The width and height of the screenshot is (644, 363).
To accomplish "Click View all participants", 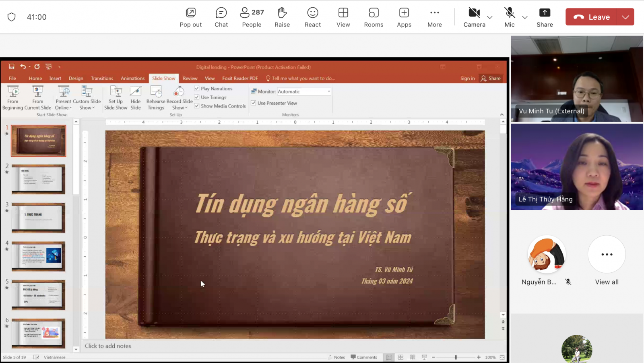I will [607, 260].
